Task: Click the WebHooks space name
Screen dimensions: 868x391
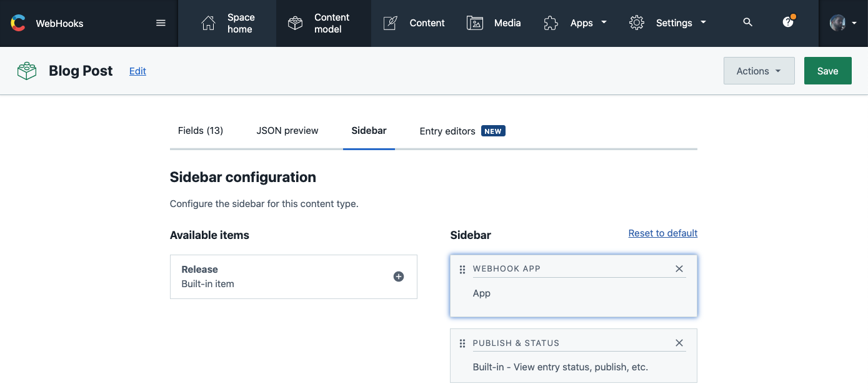Action: [x=59, y=23]
